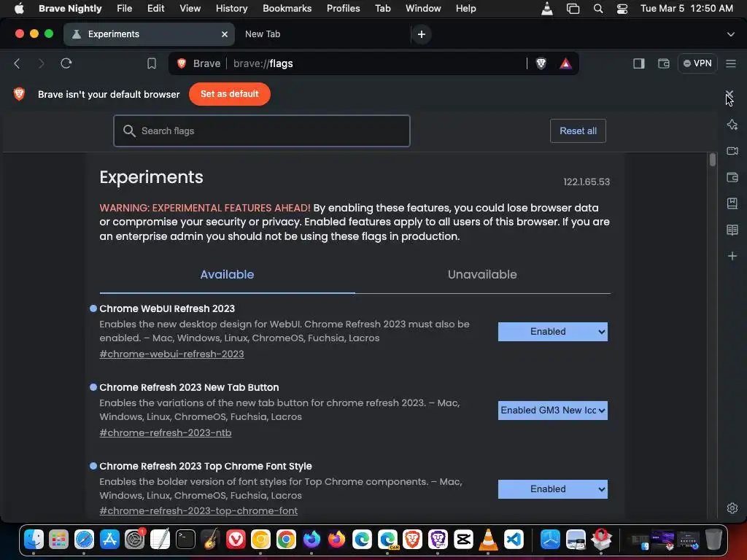Bookmark this page with bookmark icon

152,63
